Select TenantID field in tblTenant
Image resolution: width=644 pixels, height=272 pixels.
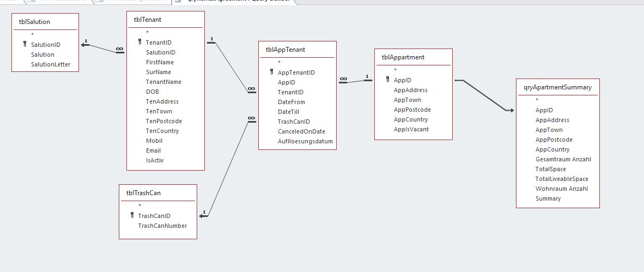[159, 43]
